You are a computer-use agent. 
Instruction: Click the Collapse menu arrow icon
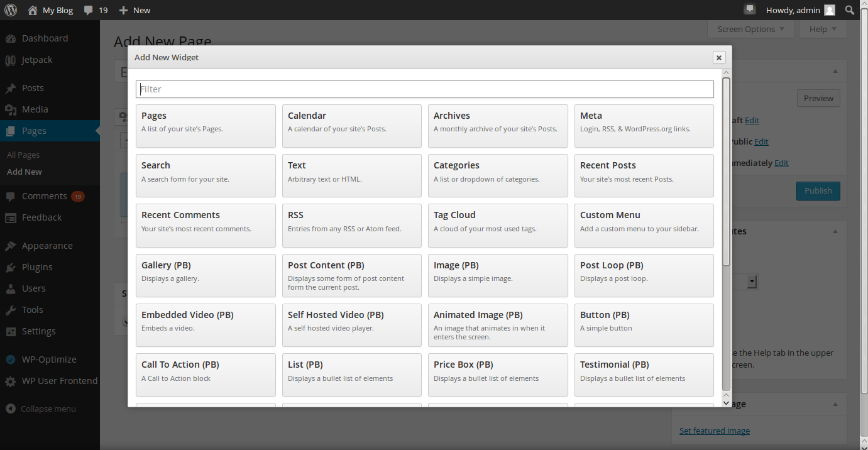pos(11,409)
